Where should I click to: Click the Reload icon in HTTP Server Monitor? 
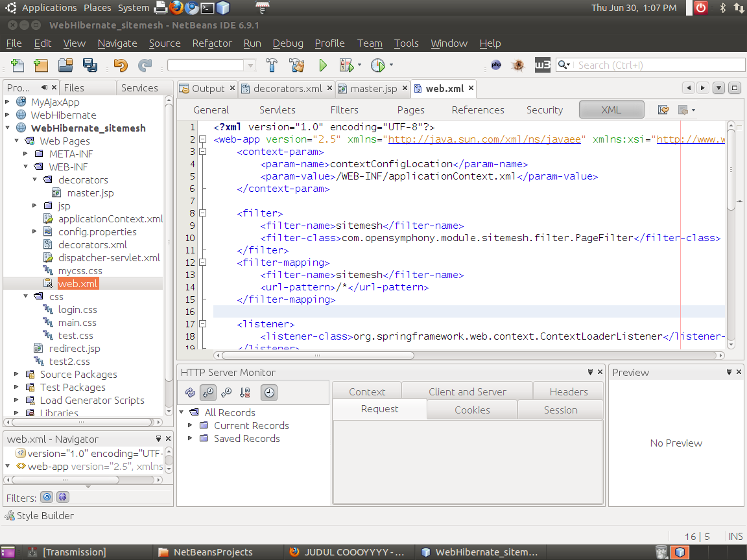[190, 392]
